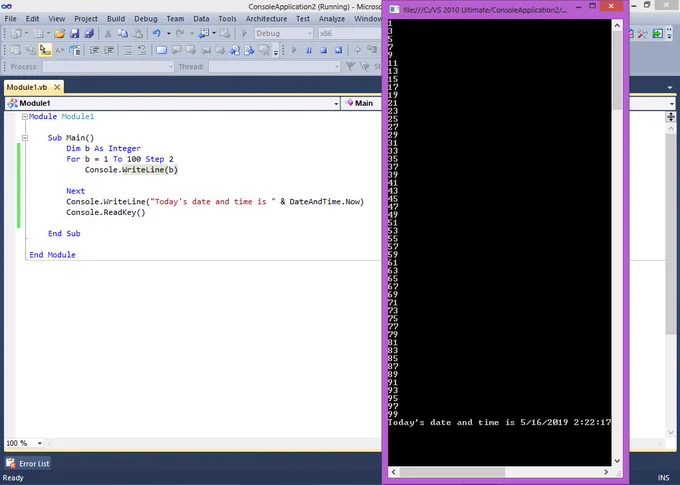Screen dimensions: 680x485
Task: Click the console window scroll up arrow
Action: 617,26
